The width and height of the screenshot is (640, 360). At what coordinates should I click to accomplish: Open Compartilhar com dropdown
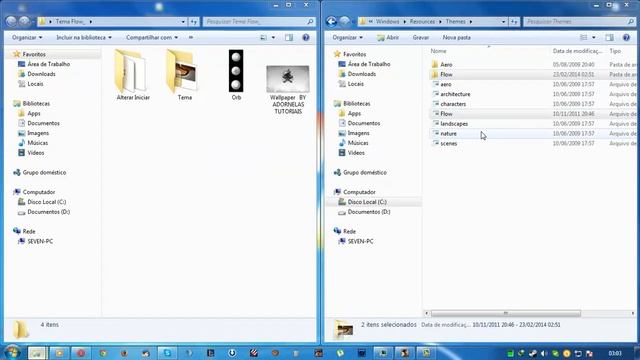coord(152,38)
